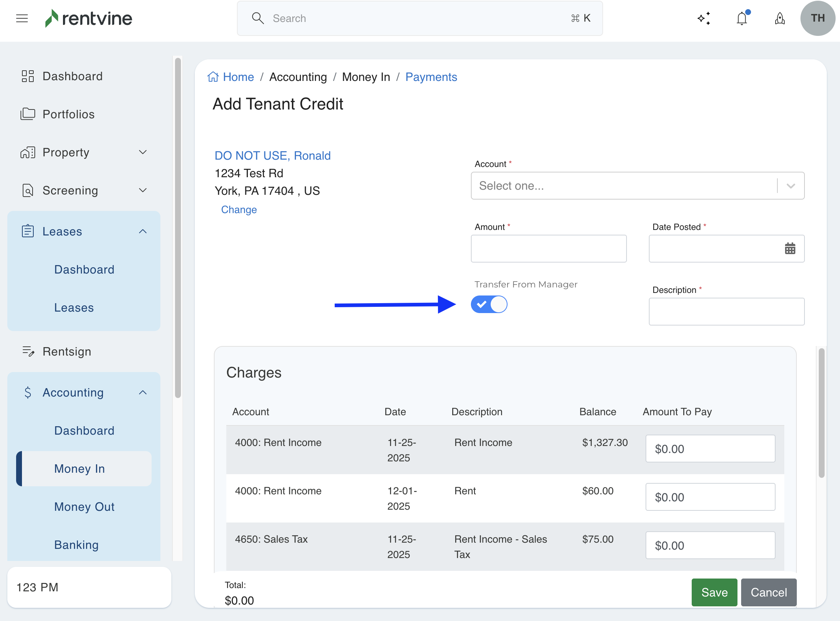
Task: Click the green Save button
Action: 714,592
